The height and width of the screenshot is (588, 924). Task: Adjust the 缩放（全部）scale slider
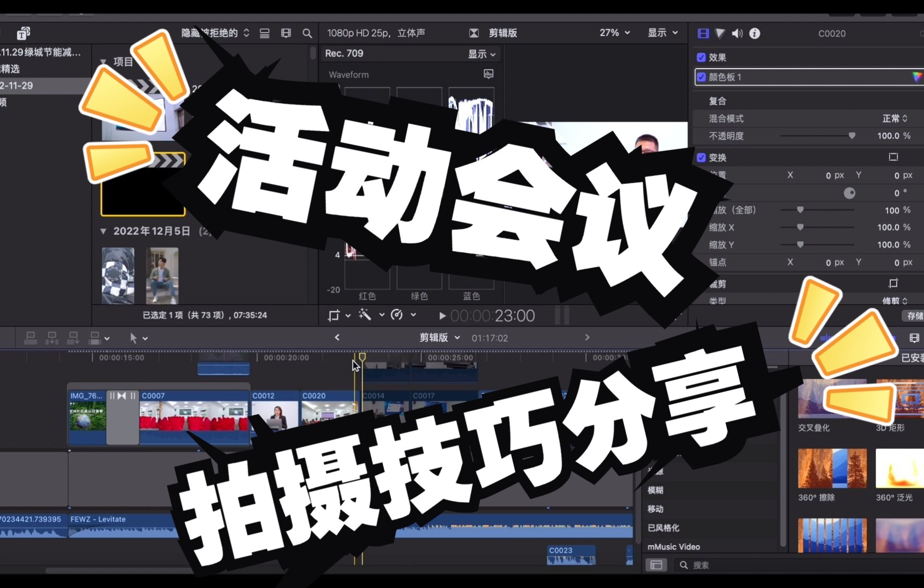[x=800, y=210]
